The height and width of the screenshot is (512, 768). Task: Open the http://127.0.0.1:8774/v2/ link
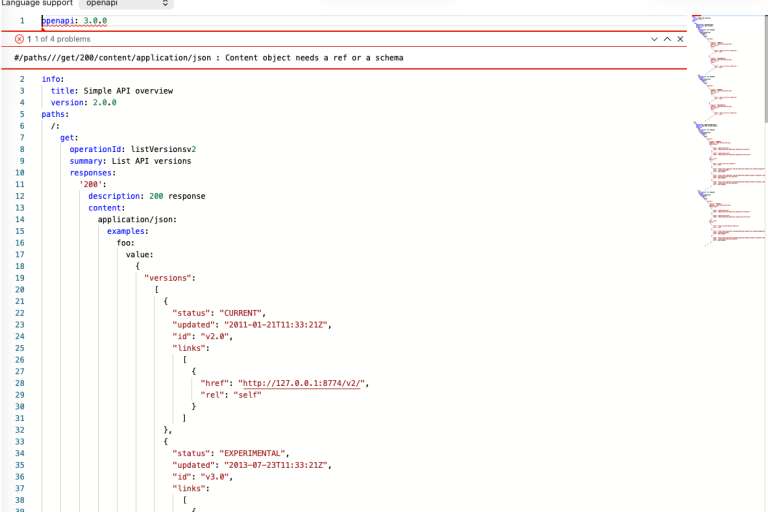point(303,383)
